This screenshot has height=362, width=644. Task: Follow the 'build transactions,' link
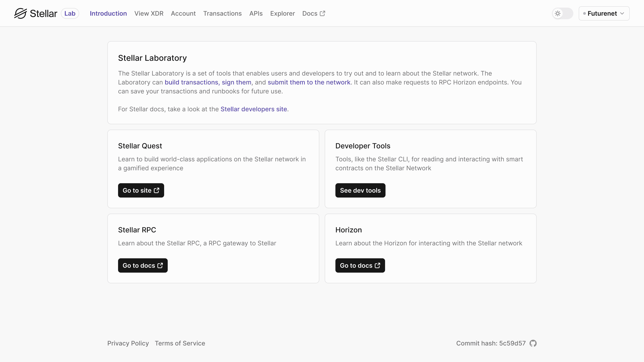[x=192, y=82]
